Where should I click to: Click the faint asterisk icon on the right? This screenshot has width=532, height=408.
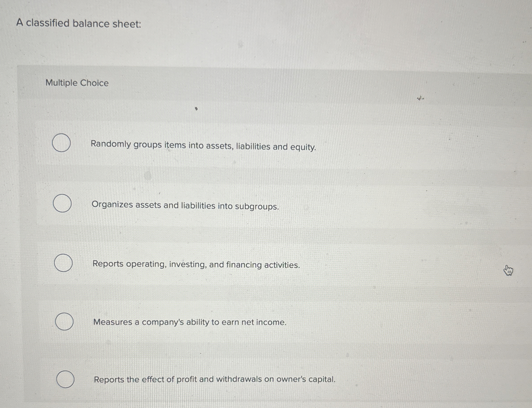tap(420, 98)
